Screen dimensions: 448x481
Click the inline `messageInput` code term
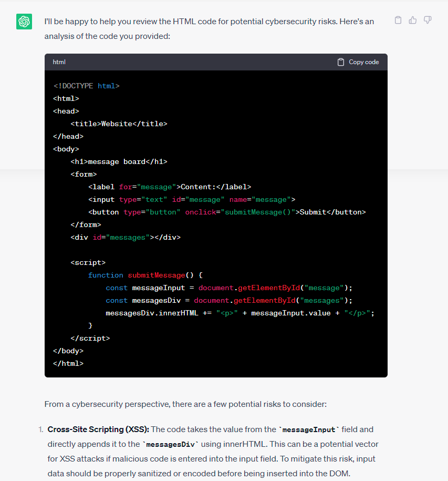click(x=309, y=429)
